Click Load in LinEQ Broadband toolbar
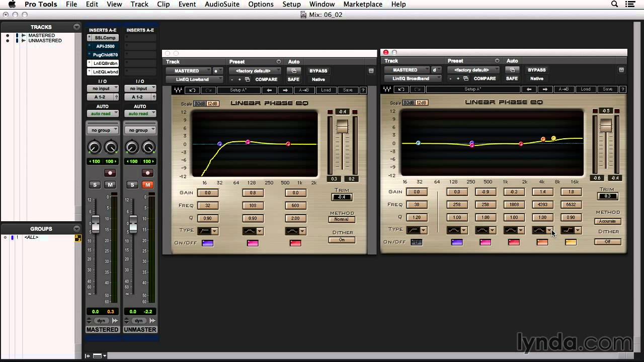This screenshot has width=644, height=362. point(586,89)
